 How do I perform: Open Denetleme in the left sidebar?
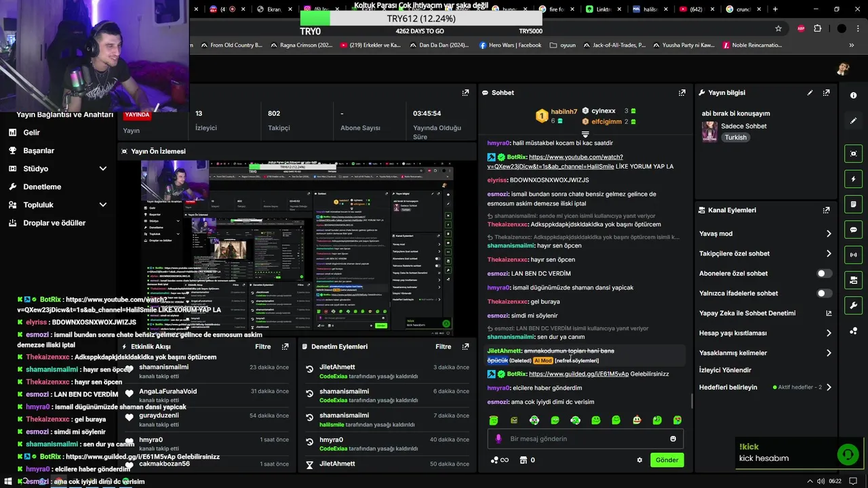42,186
